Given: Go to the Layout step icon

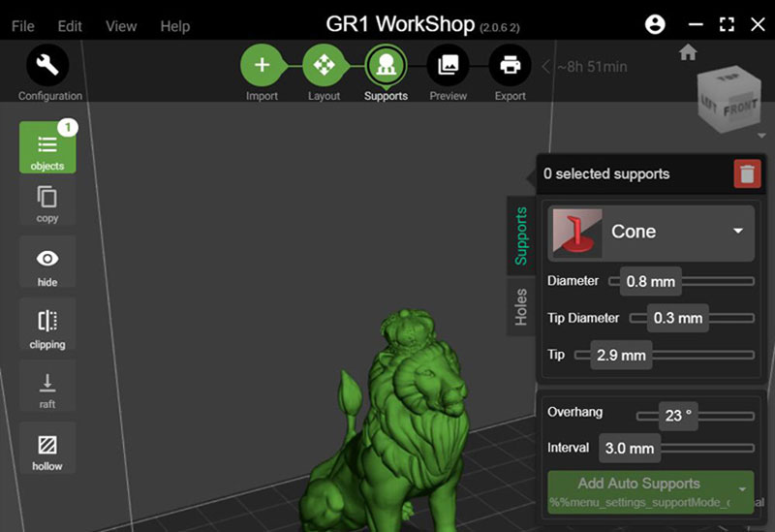Looking at the screenshot, I should (x=324, y=66).
